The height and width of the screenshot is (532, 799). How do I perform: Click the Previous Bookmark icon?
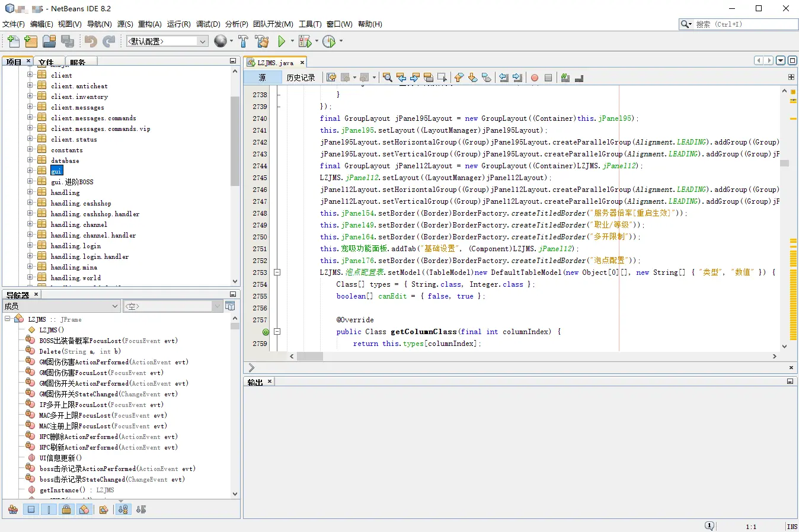click(459, 78)
